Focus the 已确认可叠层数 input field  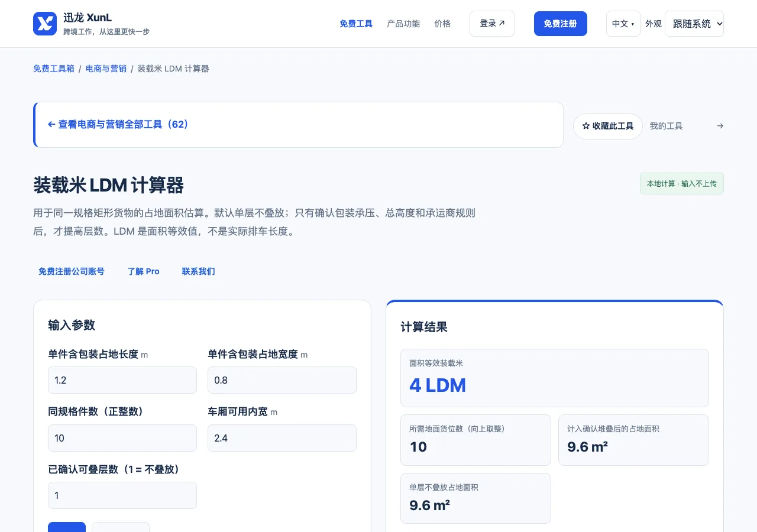coord(122,495)
